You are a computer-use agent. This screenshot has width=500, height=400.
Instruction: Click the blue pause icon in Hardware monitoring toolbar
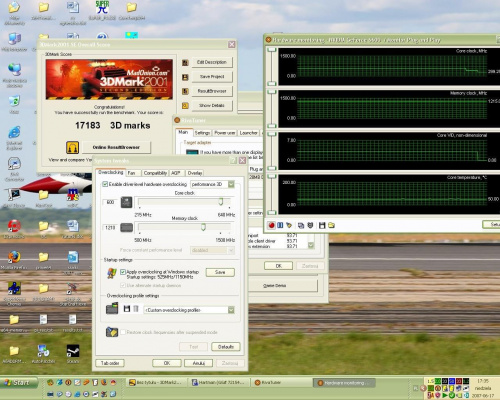tap(280, 225)
